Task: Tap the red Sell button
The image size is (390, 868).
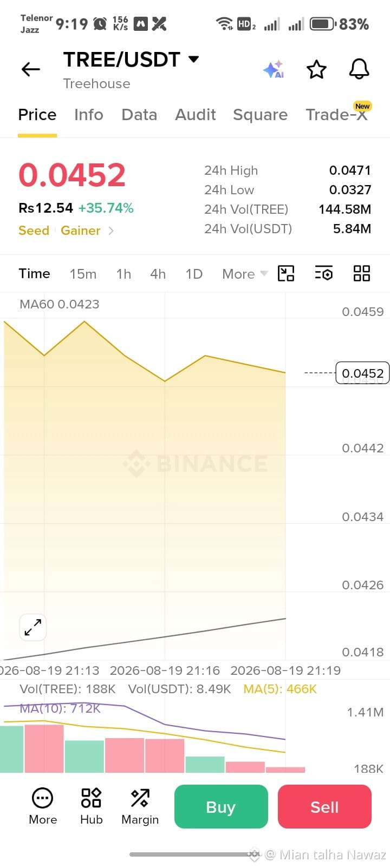Action: pyautogui.click(x=324, y=807)
